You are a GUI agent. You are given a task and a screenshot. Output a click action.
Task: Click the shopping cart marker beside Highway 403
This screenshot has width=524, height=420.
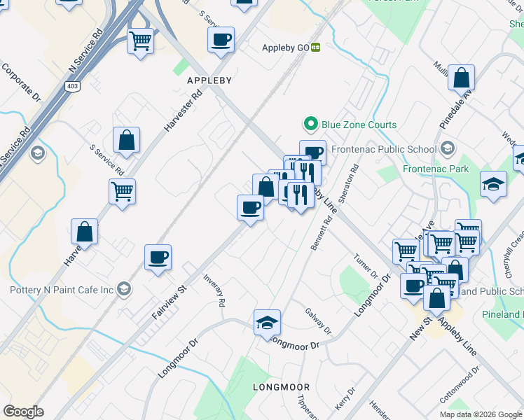(140, 42)
